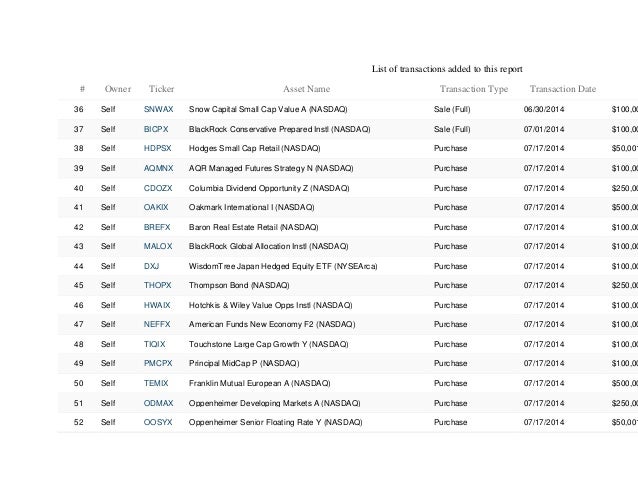Click the 07/17/2014 date in OOSYX row
Image resolution: width=638 pixels, height=493 pixels.
[544, 422]
